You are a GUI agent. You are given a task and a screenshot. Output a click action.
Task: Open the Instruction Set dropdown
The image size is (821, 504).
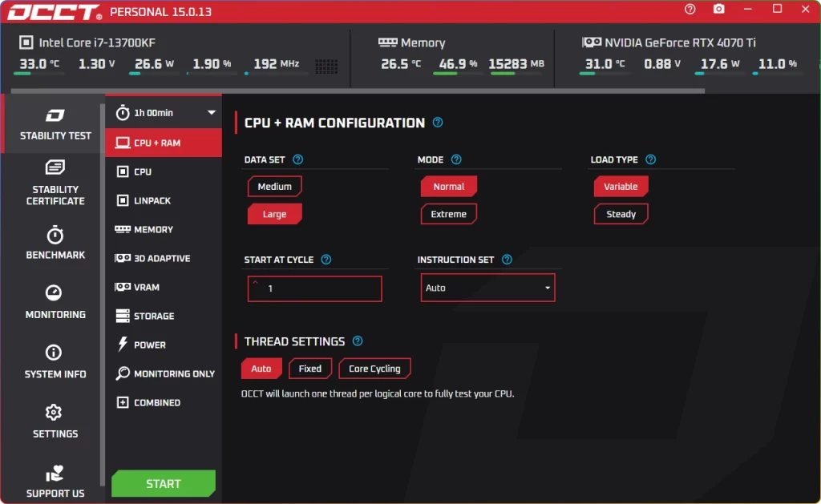(x=548, y=288)
